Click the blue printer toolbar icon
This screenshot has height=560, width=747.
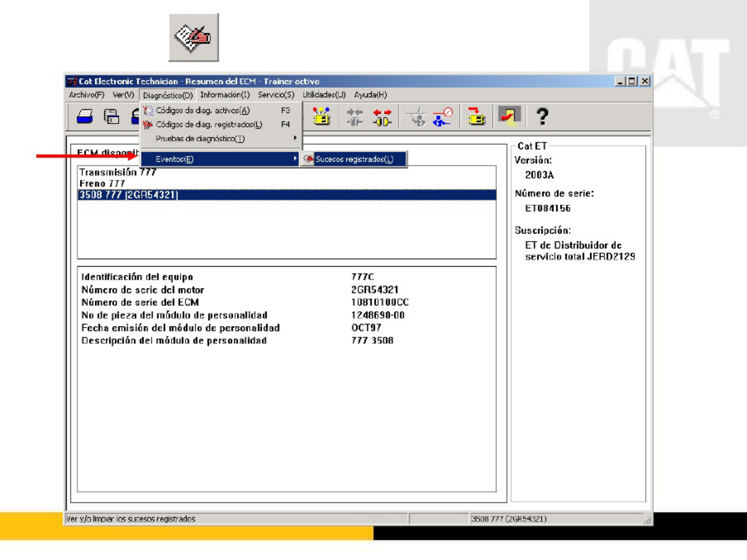point(85,117)
